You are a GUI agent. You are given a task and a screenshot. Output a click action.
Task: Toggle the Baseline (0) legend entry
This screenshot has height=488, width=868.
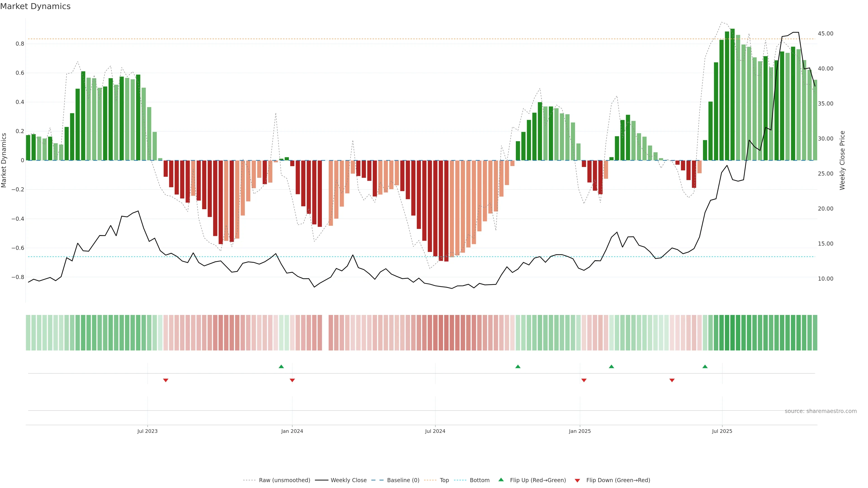pyautogui.click(x=403, y=480)
